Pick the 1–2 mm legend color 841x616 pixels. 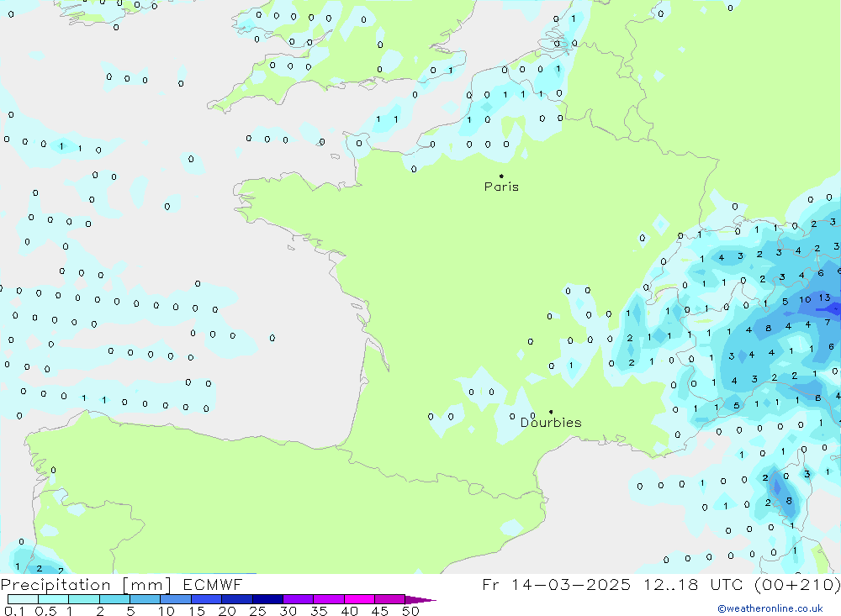[x=84, y=599]
